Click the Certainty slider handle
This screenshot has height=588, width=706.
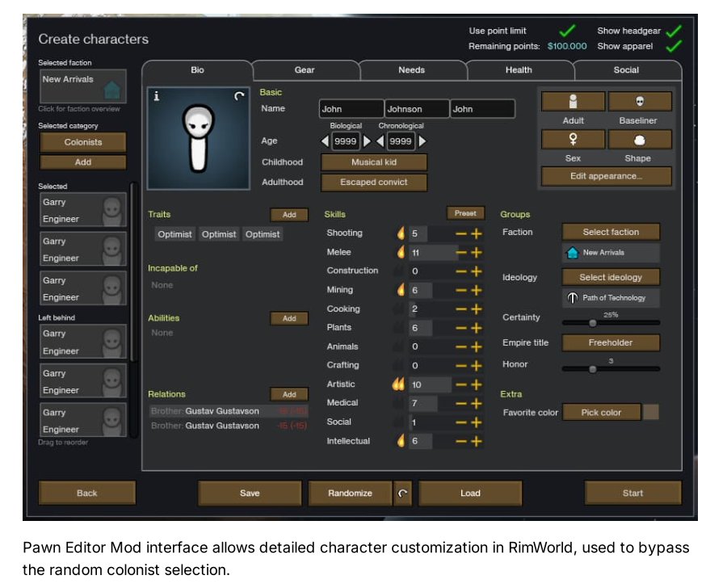[593, 323]
